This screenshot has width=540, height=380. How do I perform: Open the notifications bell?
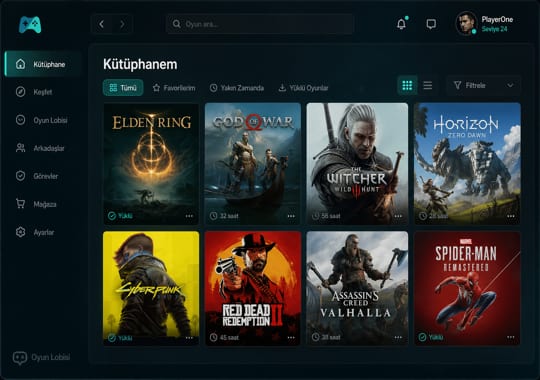point(401,24)
